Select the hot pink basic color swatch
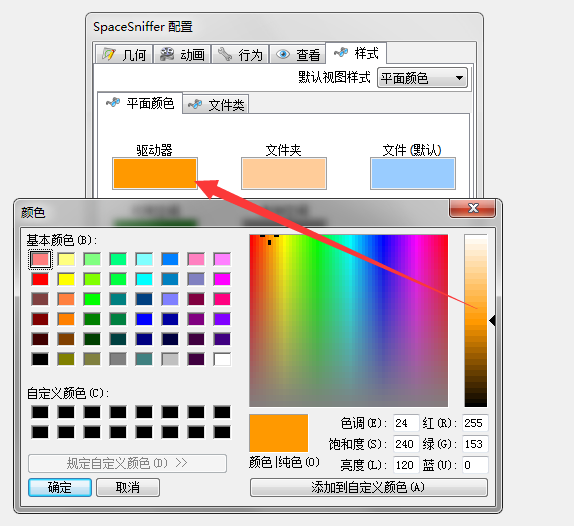Viewport: 574px width, 526px height. pyautogui.click(x=222, y=299)
